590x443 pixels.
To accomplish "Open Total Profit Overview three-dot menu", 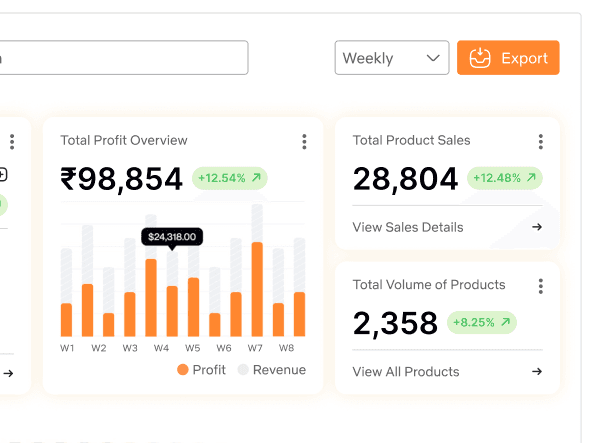I will click(x=304, y=142).
